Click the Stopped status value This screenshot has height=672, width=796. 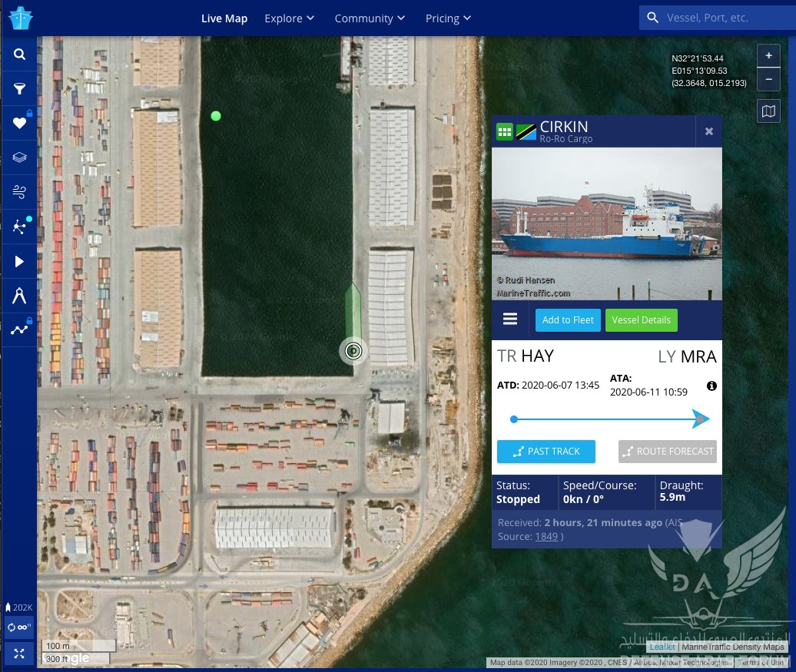point(518,499)
